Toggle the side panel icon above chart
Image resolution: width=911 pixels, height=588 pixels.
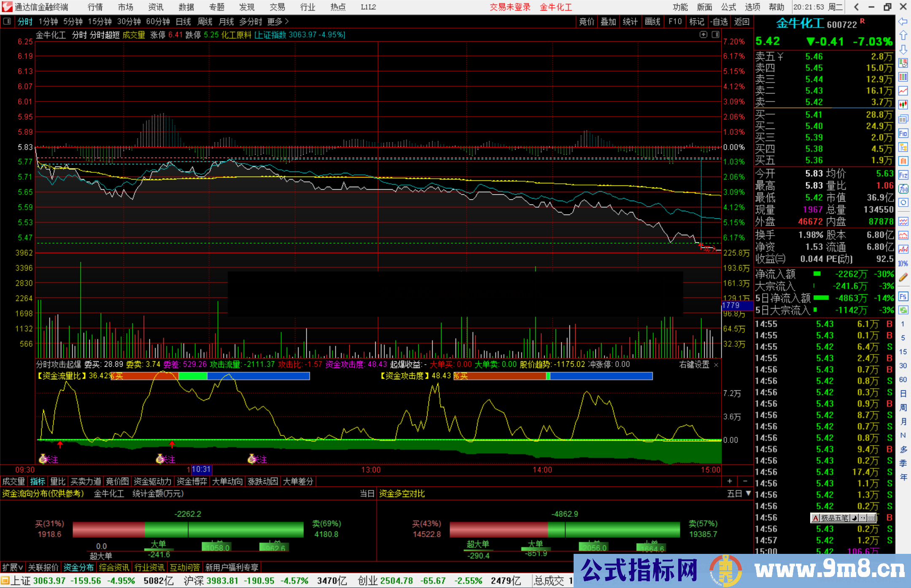(715, 35)
